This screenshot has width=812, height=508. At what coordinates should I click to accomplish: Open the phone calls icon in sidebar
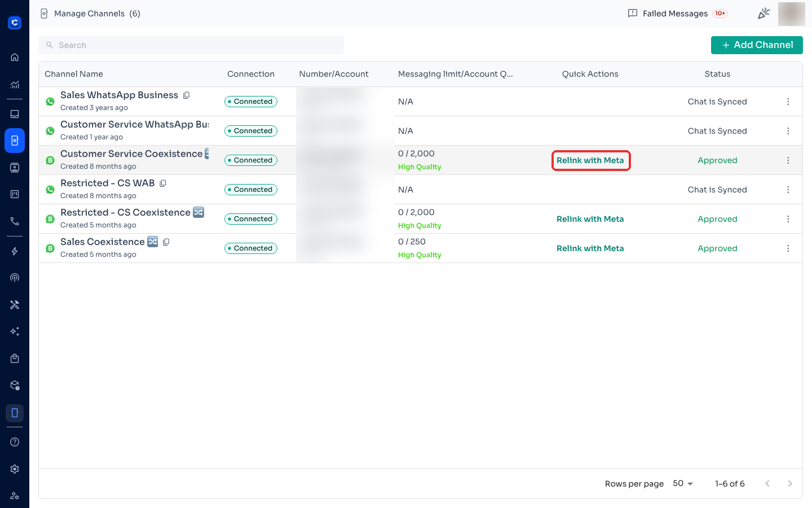[15, 221]
